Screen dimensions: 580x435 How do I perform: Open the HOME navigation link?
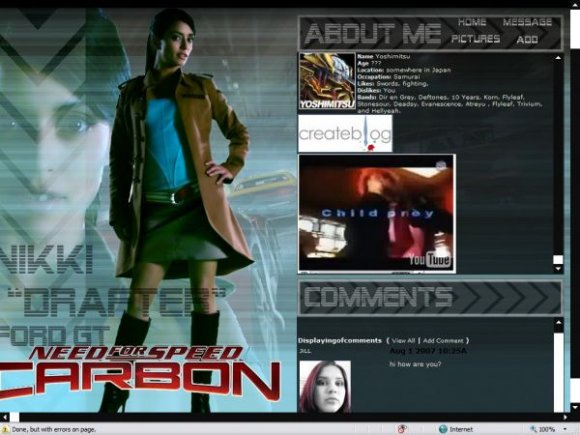[x=472, y=22]
